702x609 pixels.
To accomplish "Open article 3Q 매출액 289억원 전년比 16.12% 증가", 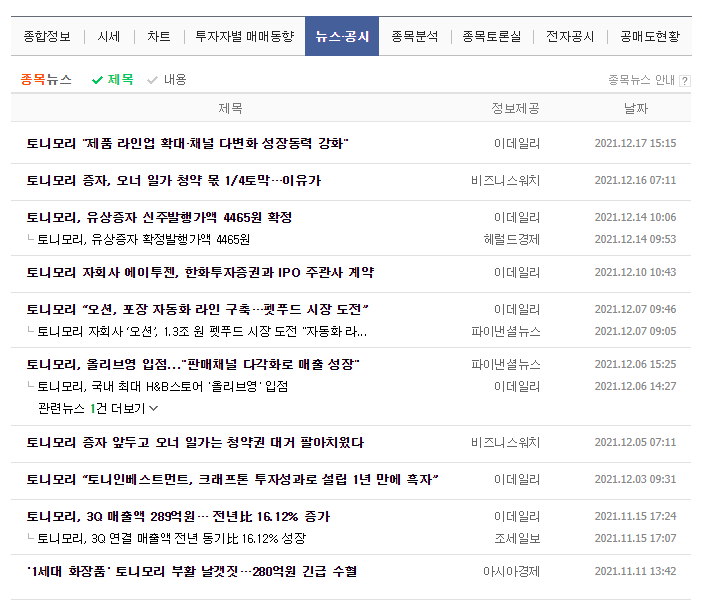I will [178, 517].
